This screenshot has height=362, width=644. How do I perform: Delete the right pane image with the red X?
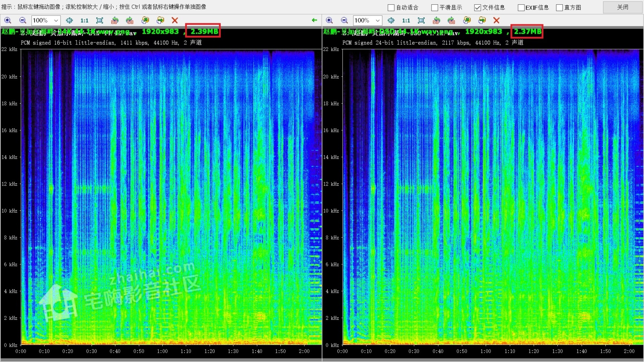click(496, 20)
